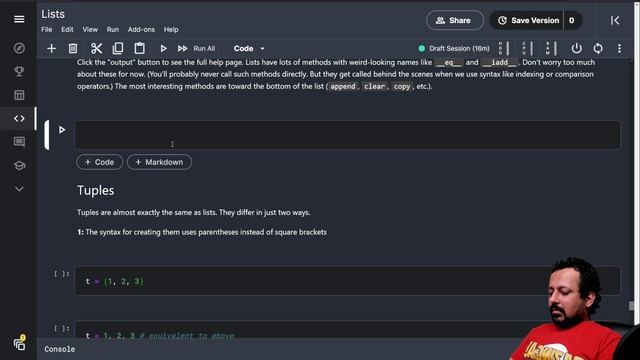This screenshot has width=640, height=360.
Task: Open the Edit menu
Action: [x=67, y=29]
